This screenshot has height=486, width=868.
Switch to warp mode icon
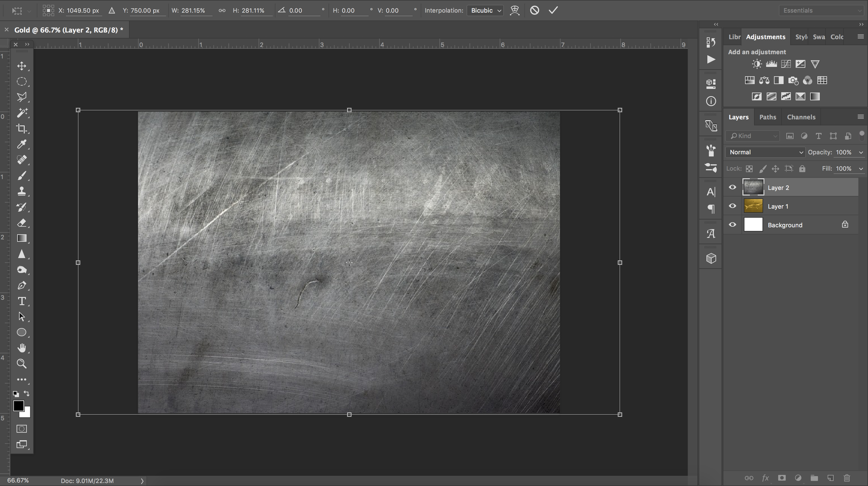pos(515,10)
